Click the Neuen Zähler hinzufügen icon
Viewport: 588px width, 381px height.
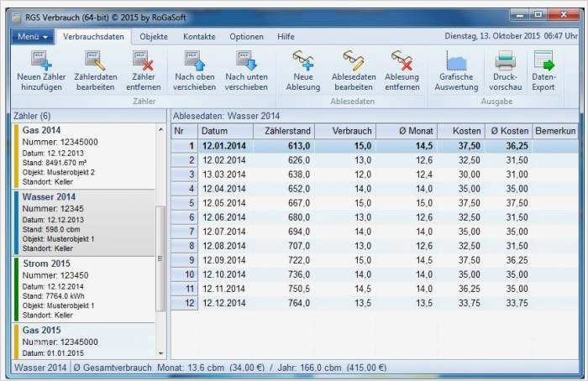(x=39, y=61)
